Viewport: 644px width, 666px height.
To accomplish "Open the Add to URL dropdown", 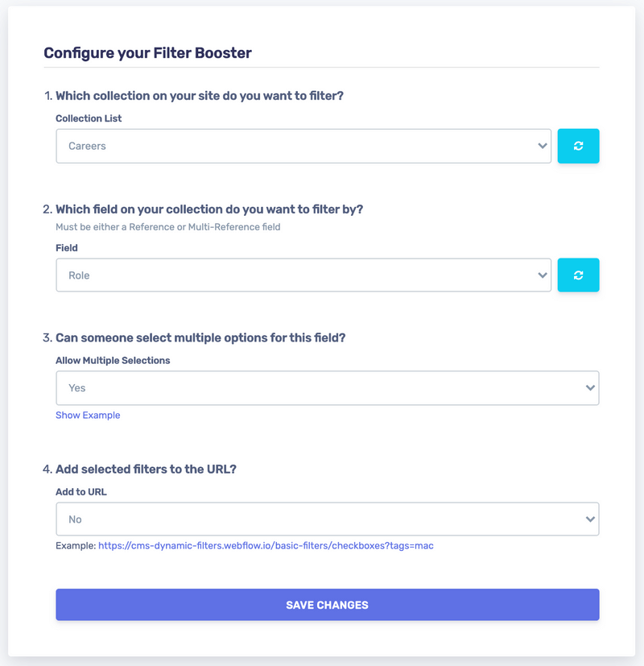I will tap(328, 519).
